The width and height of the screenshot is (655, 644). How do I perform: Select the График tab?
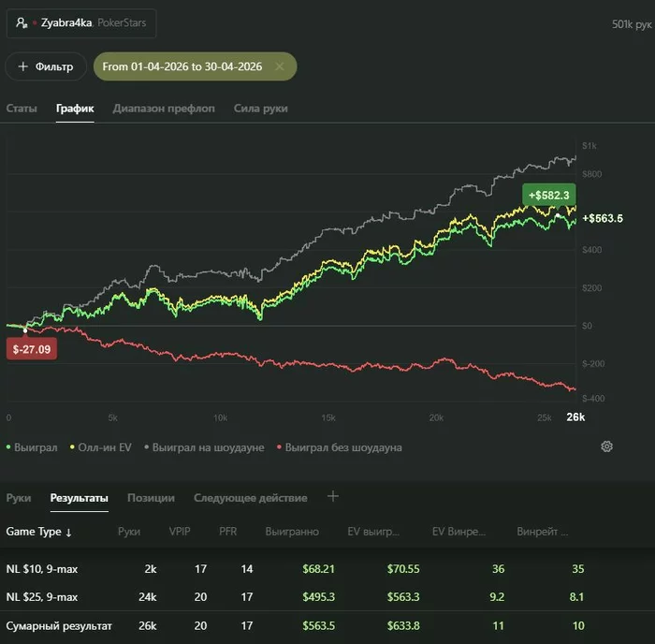75,109
